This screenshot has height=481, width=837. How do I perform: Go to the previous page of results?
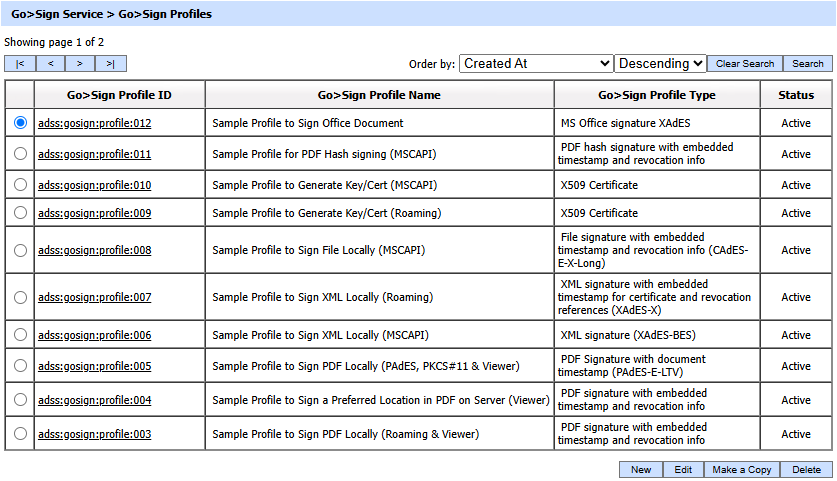click(x=50, y=63)
